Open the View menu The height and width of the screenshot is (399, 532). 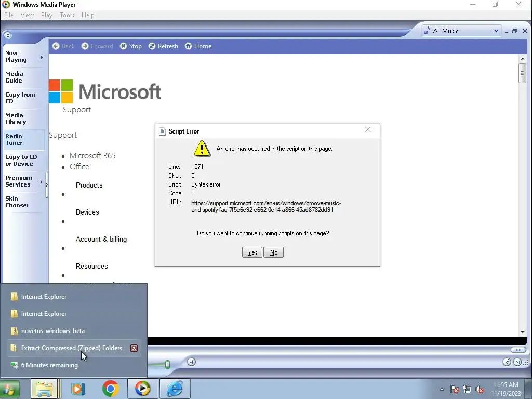[27, 15]
